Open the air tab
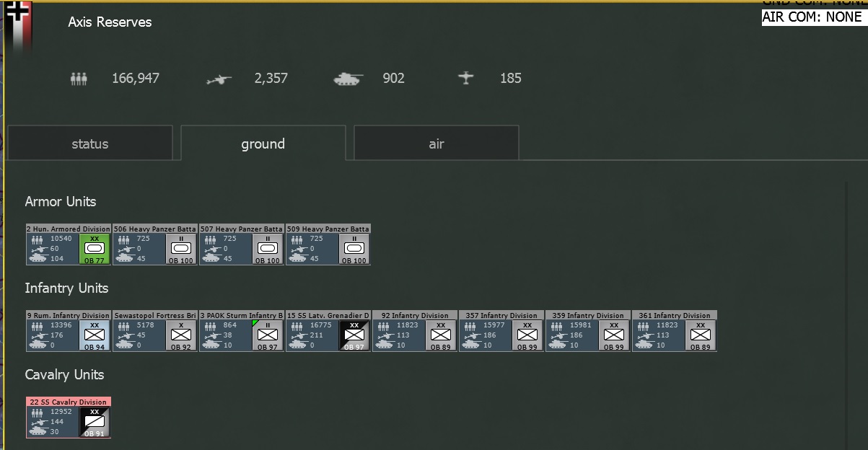Image resolution: width=868 pixels, height=450 pixels. click(x=435, y=143)
